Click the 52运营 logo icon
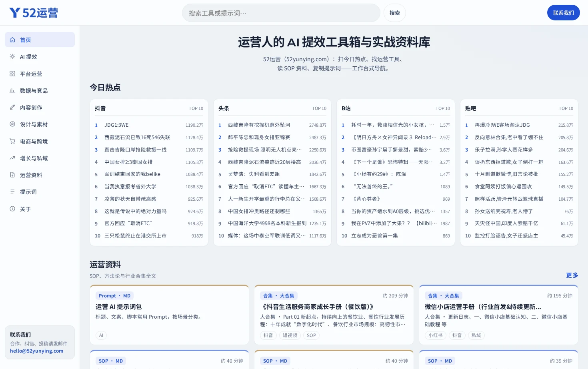The height and width of the screenshot is (369, 588). (x=15, y=13)
